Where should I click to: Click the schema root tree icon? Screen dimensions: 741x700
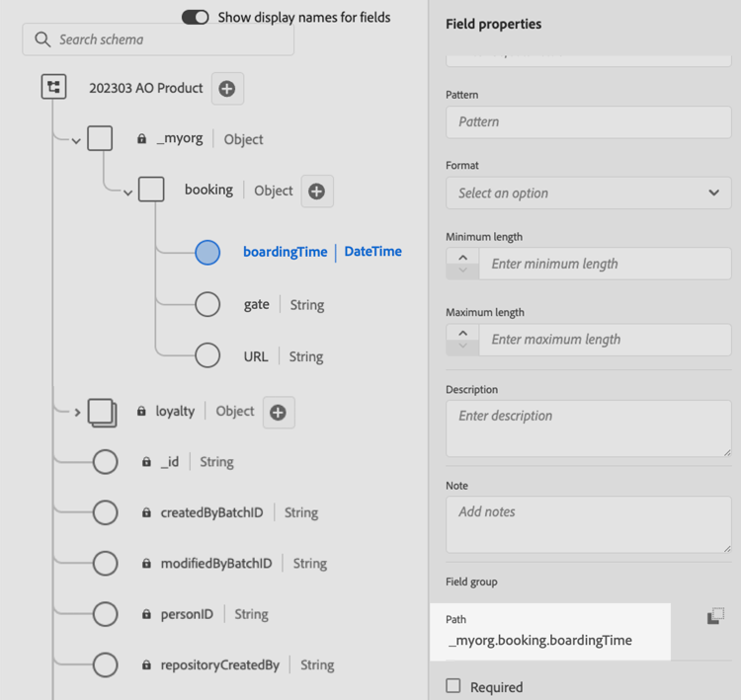click(53, 88)
